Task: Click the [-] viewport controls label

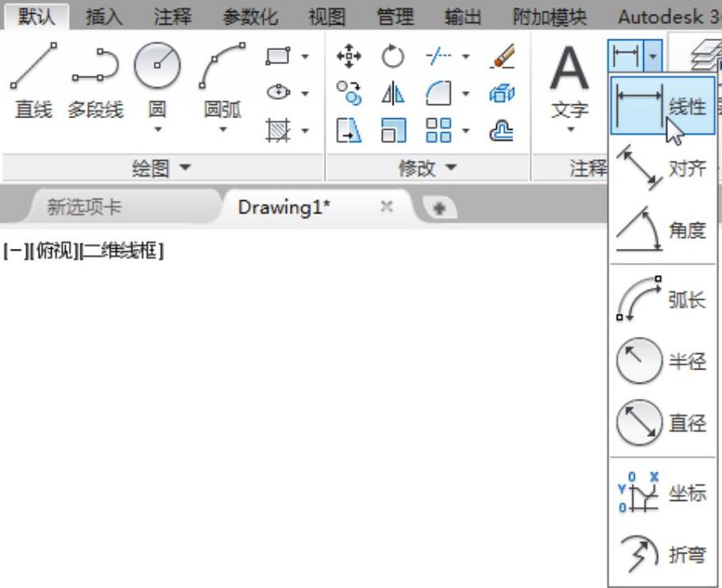Action: coord(15,251)
